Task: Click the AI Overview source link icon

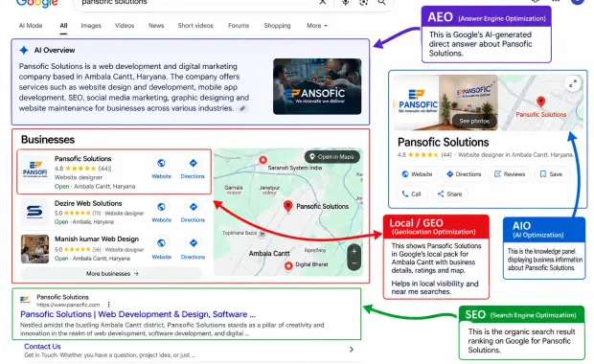Action: [x=242, y=108]
